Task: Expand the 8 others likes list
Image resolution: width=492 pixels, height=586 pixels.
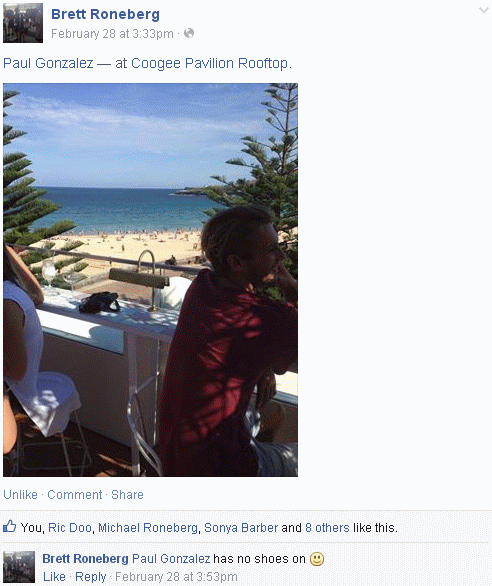Action: [x=327, y=527]
